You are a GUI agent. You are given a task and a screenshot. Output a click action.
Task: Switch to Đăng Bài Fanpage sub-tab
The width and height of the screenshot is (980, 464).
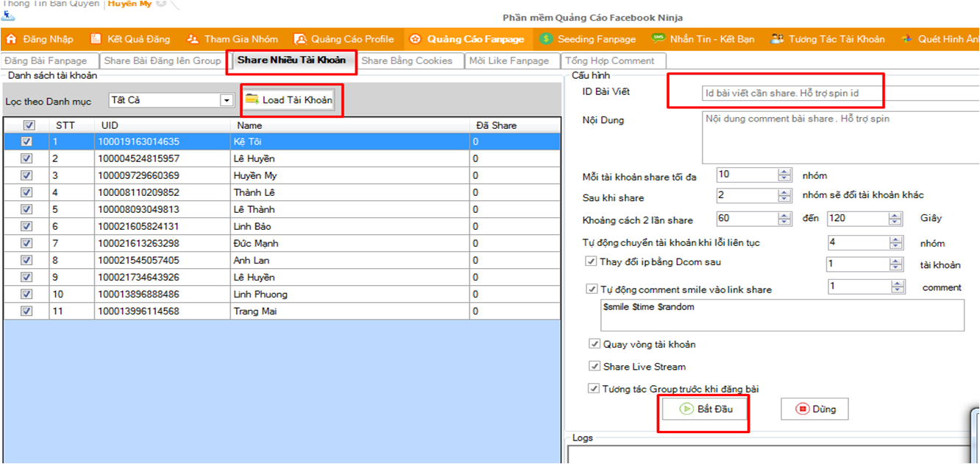pos(48,60)
